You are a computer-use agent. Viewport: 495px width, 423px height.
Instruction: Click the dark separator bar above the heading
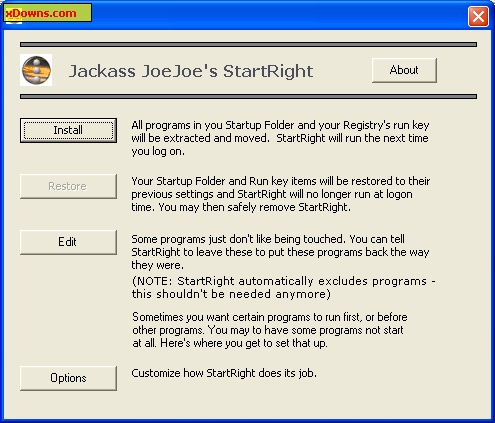point(248,44)
